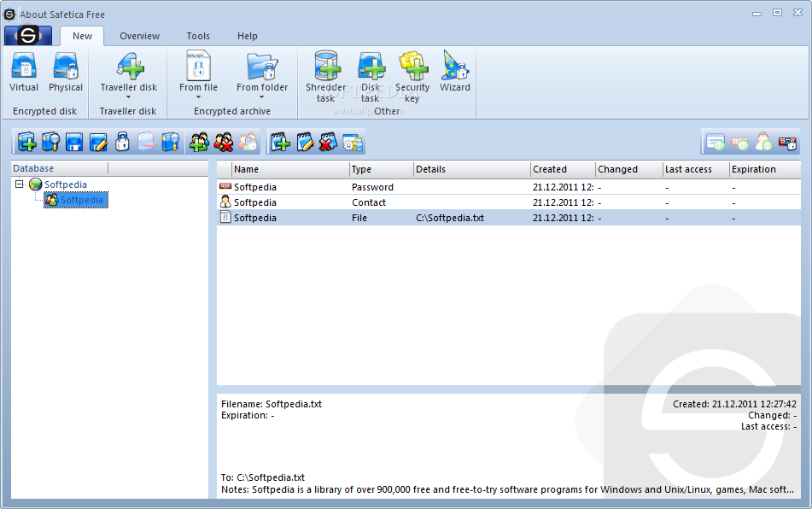Click the padlock toolbar icon
Image resolution: width=812 pixels, height=509 pixels.
(x=122, y=142)
